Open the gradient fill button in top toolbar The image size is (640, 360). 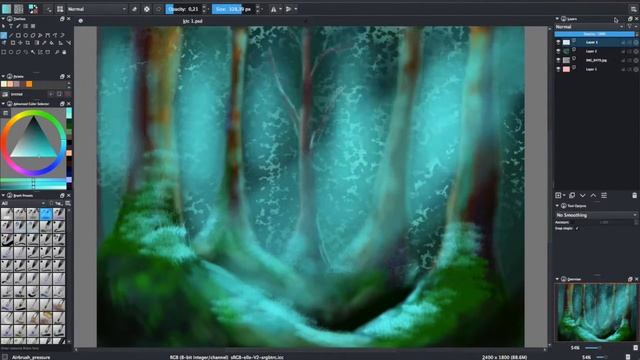pyautogui.click(x=7, y=9)
